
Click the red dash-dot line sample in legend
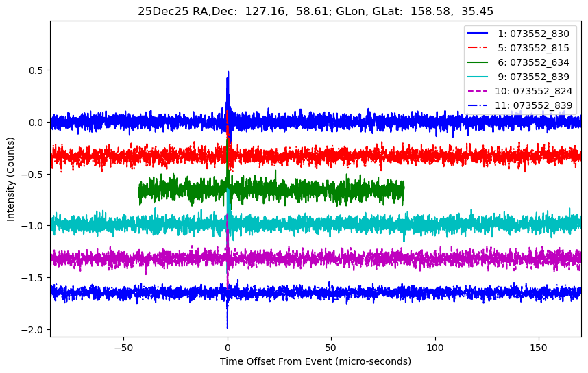(x=480, y=48)
